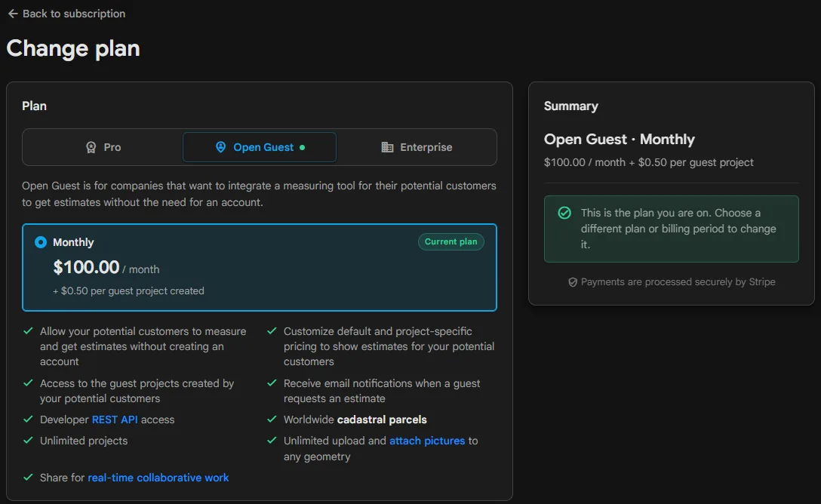Click the checkmark beside Access to guest projects
This screenshot has height=504, width=821.
[28, 383]
